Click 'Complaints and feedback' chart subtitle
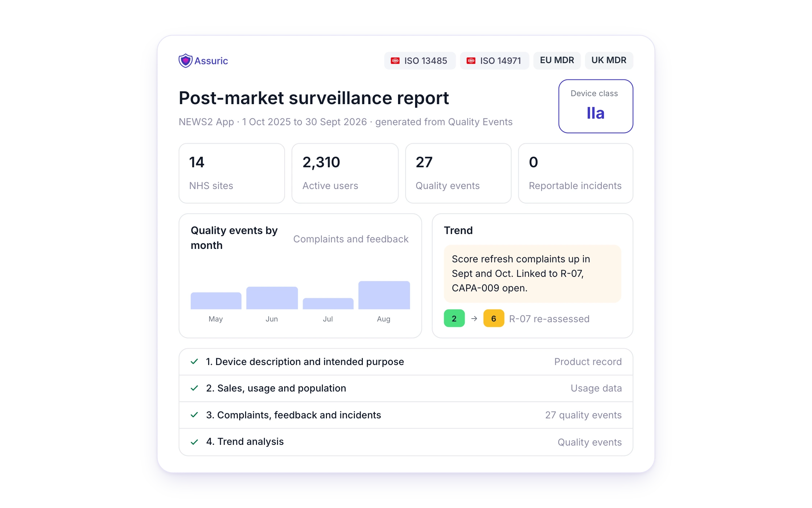 click(351, 239)
